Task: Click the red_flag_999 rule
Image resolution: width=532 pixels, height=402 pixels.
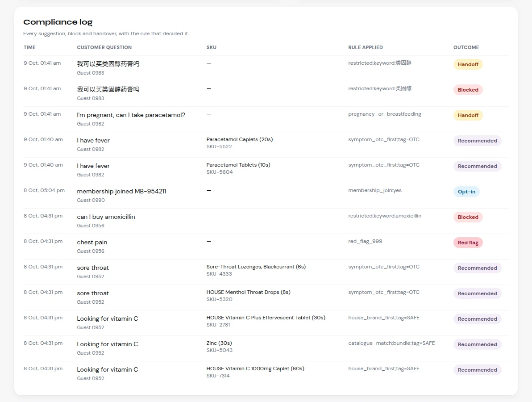Action: click(365, 241)
